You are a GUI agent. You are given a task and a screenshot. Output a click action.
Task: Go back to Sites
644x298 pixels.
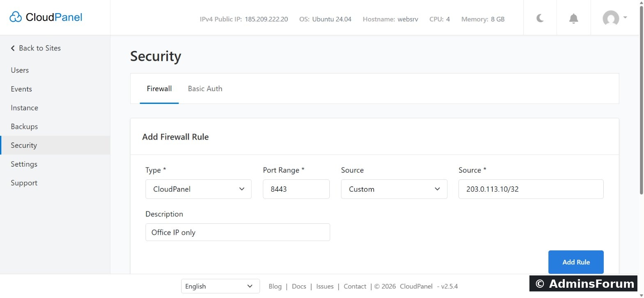point(36,48)
